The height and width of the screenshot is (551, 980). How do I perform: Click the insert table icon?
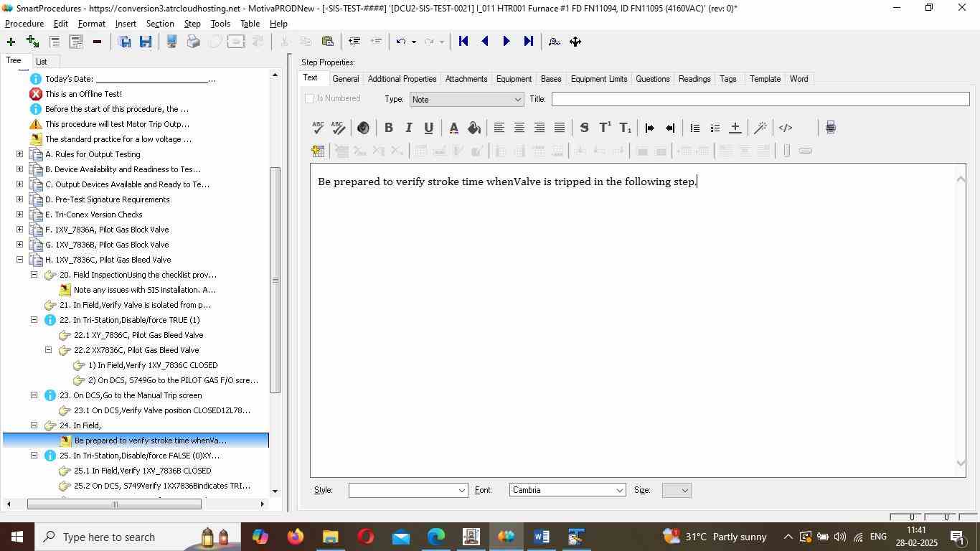coord(318,151)
